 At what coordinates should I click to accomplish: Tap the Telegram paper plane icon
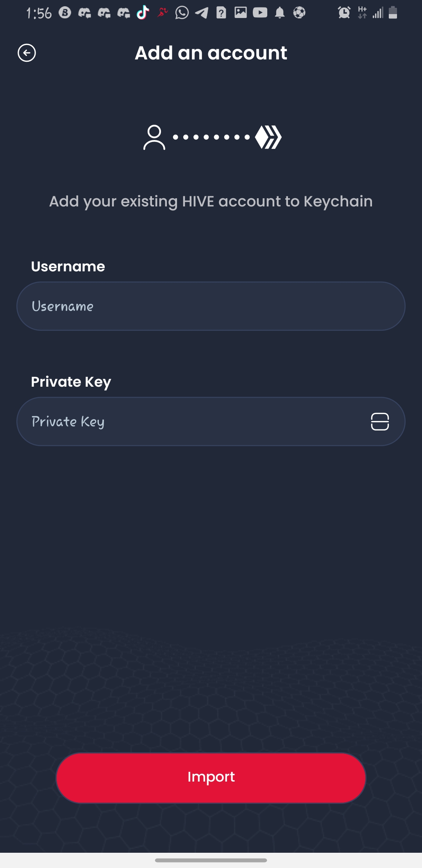pos(202,13)
